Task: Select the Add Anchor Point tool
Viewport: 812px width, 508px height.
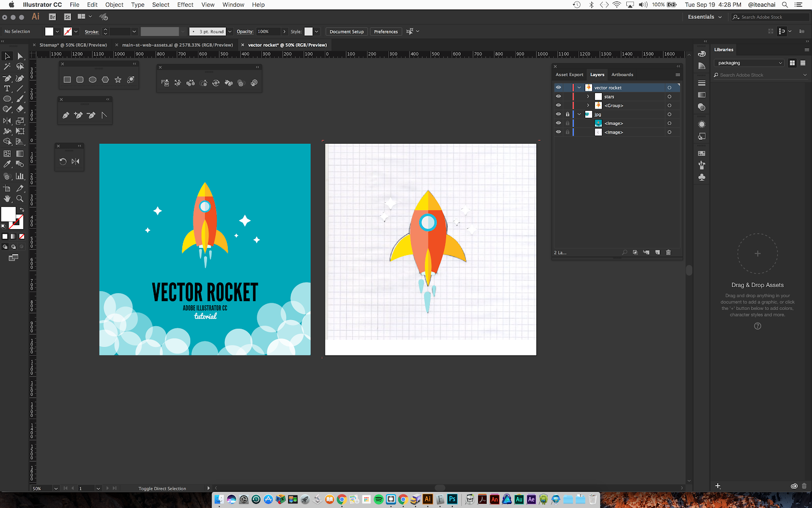Action: tap(78, 115)
